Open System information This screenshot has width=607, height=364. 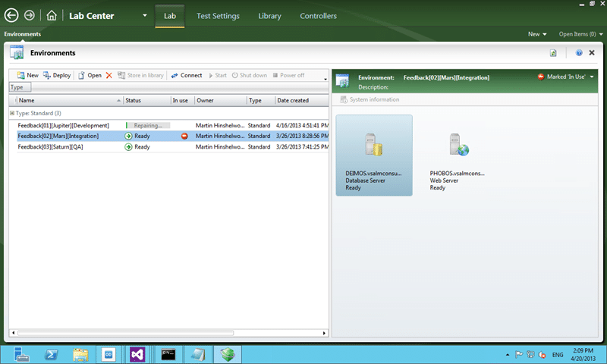click(x=370, y=99)
